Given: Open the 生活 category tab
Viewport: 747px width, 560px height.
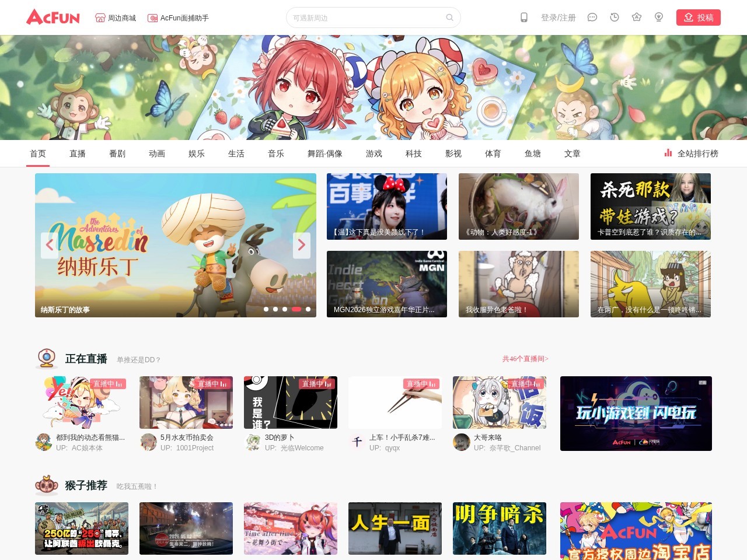Looking at the screenshot, I should 236,153.
